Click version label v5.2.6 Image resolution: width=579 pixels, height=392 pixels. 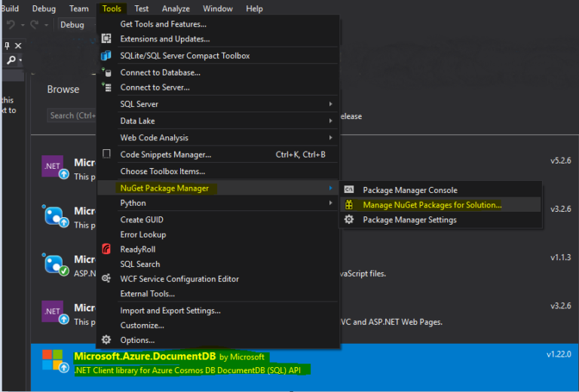coord(561,161)
